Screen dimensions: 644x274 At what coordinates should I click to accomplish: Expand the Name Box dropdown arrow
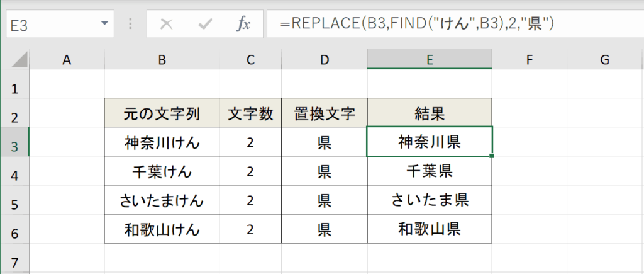(x=105, y=24)
